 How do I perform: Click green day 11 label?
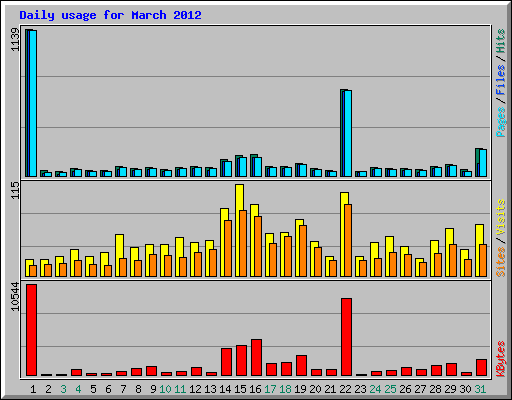tap(180, 389)
